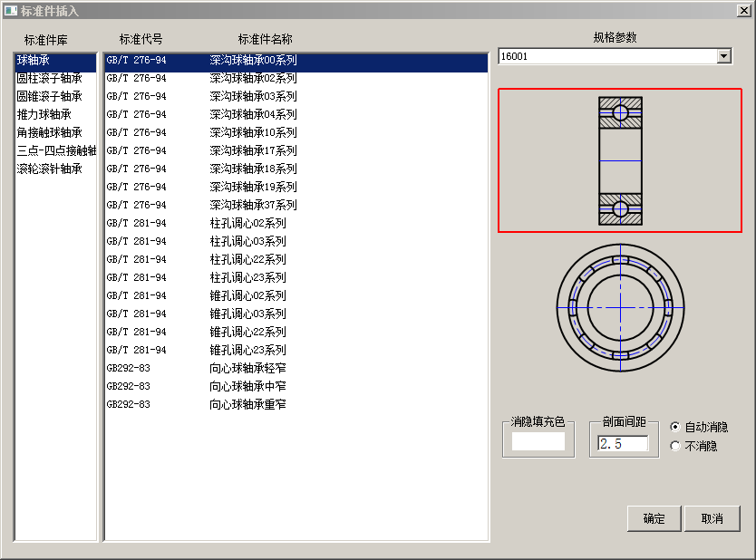
Task: Pick 向心球轴承重窄 entry
Action: [296, 405]
